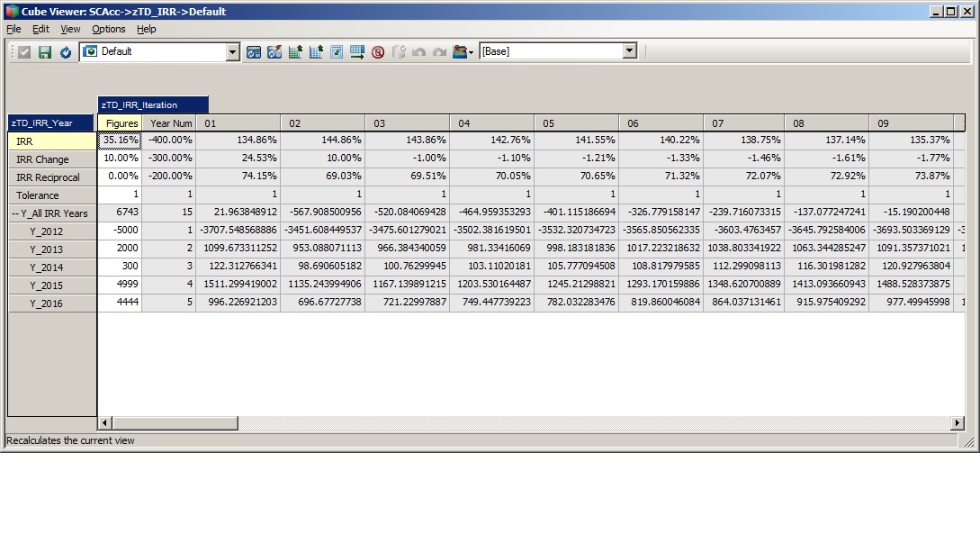The width and height of the screenshot is (980, 553).
Task: Click the cell showing 134.86%
Action: (238, 141)
